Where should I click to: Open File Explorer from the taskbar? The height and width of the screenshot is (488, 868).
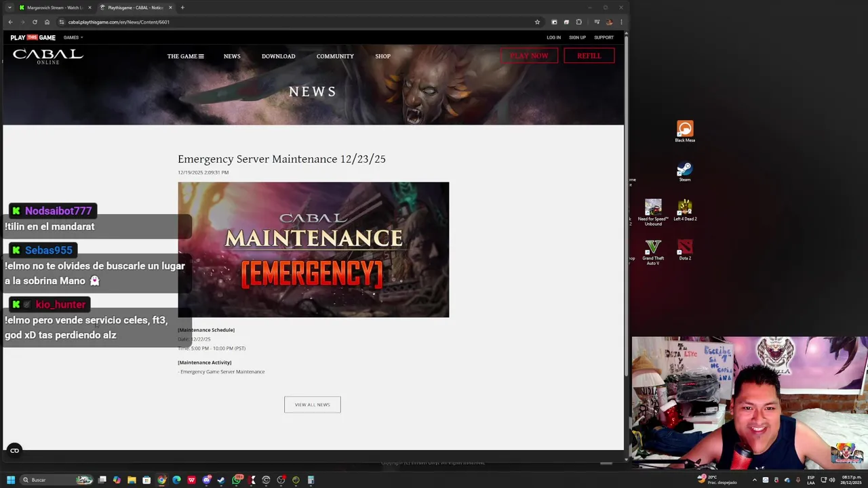click(132, 480)
